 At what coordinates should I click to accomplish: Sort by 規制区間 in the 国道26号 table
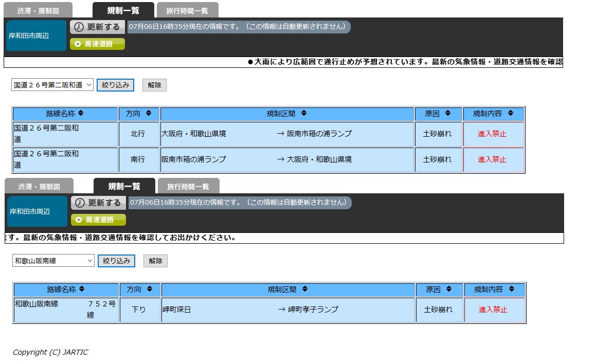(303, 114)
